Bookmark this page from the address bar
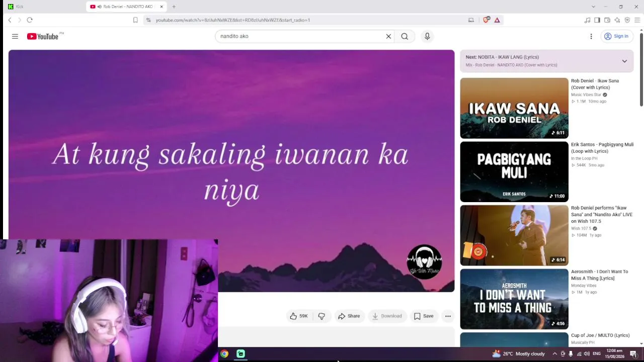Screen dimensions: 644x362 (135, 20)
